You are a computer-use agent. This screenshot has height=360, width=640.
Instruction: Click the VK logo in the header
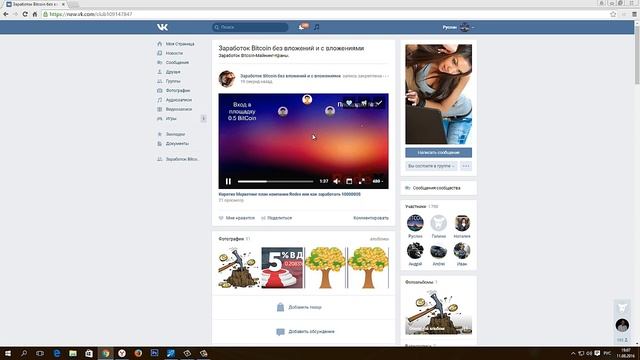pyautogui.click(x=162, y=27)
